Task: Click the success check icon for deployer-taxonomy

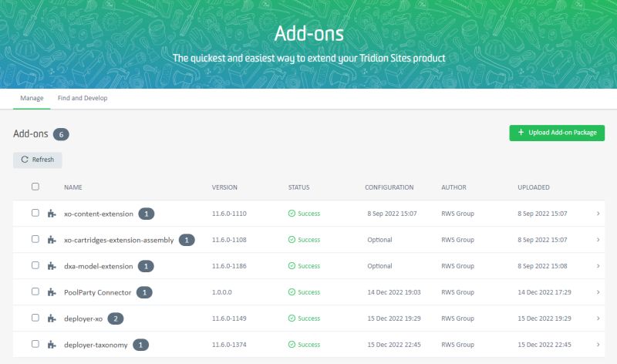Action: pos(292,345)
